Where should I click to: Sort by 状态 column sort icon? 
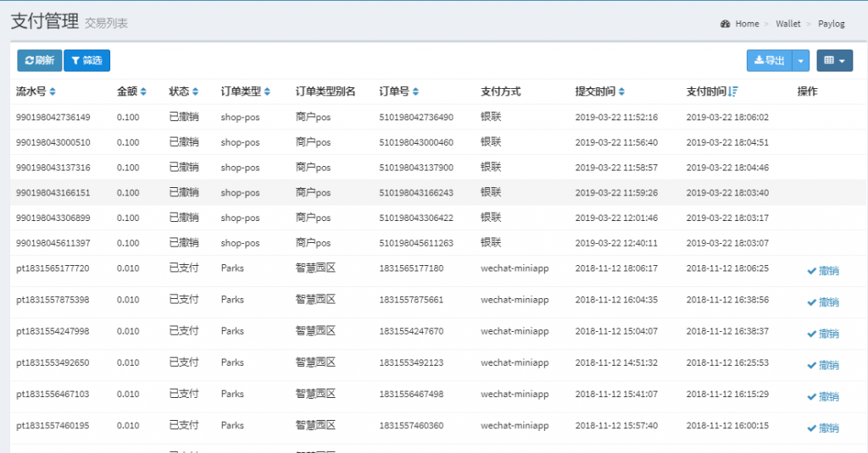(196, 91)
